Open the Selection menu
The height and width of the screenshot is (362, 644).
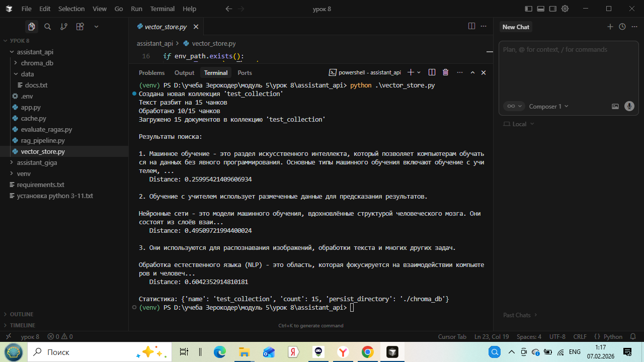click(71, 9)
